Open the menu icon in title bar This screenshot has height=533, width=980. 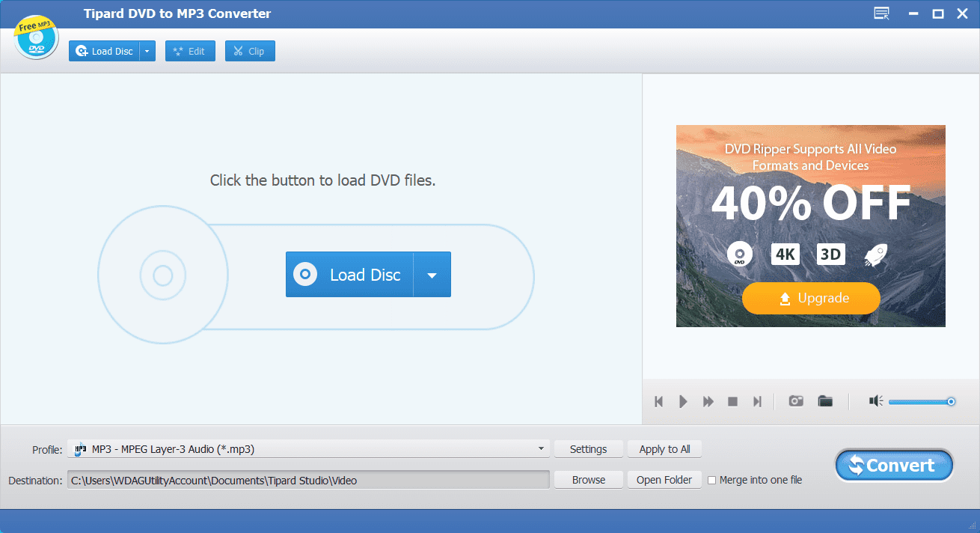pos(881,13)
